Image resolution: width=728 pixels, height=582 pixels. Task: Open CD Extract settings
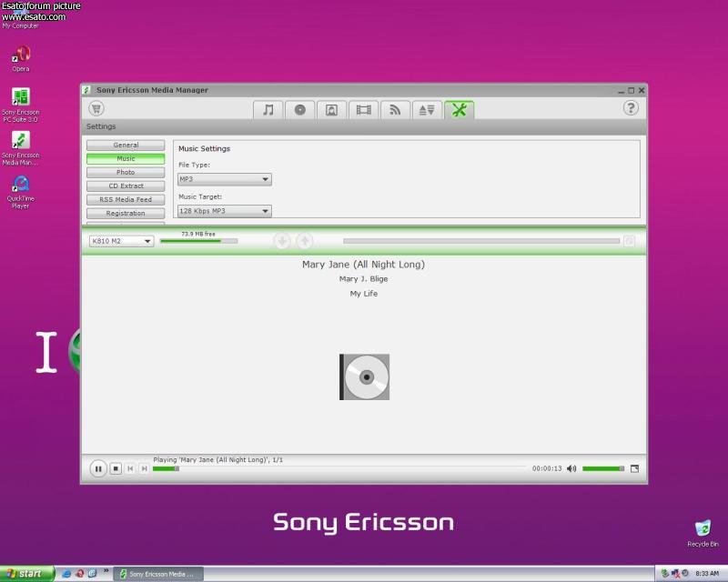coord(126,186)
